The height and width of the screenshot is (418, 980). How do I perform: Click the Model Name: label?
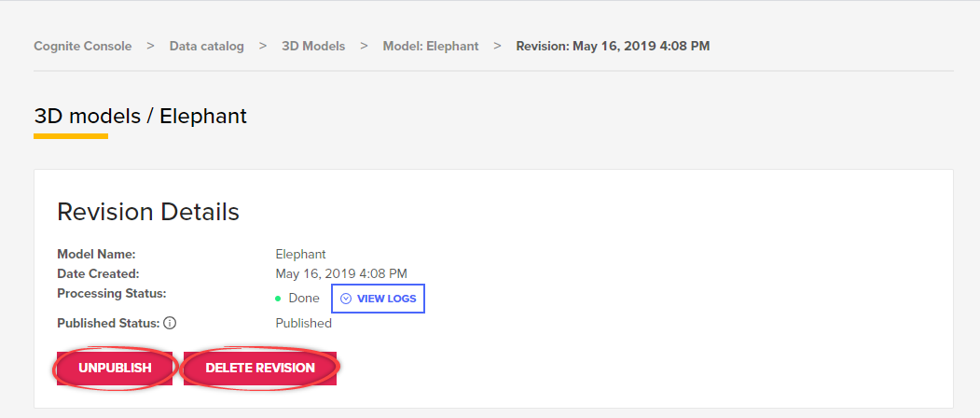(x=96, y=255)
